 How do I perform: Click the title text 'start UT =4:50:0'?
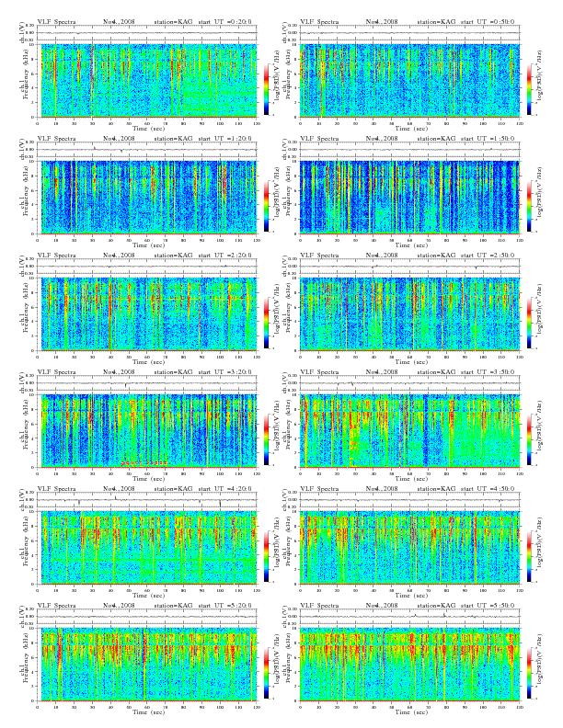488,488
